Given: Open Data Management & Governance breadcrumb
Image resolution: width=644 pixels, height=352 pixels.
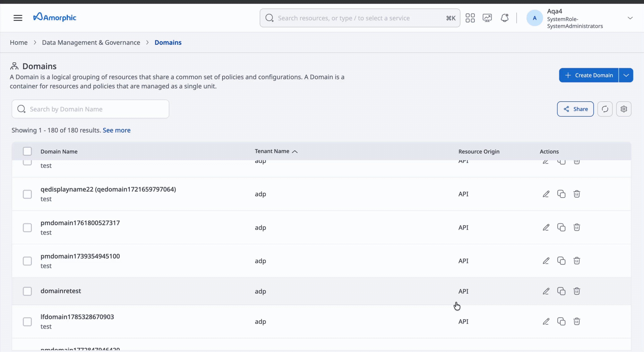Looking at the screenshot, I should pyautogui.click(x=91, y=43).
